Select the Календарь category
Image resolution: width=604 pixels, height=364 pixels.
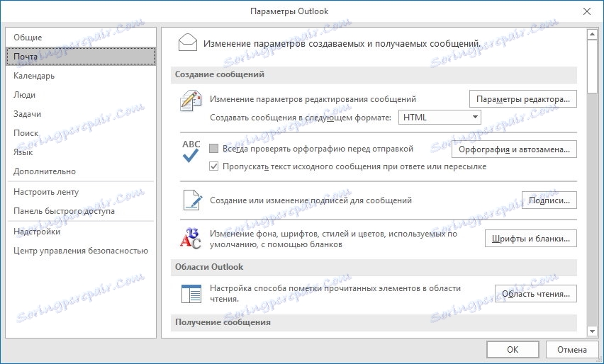click(34, 76)
